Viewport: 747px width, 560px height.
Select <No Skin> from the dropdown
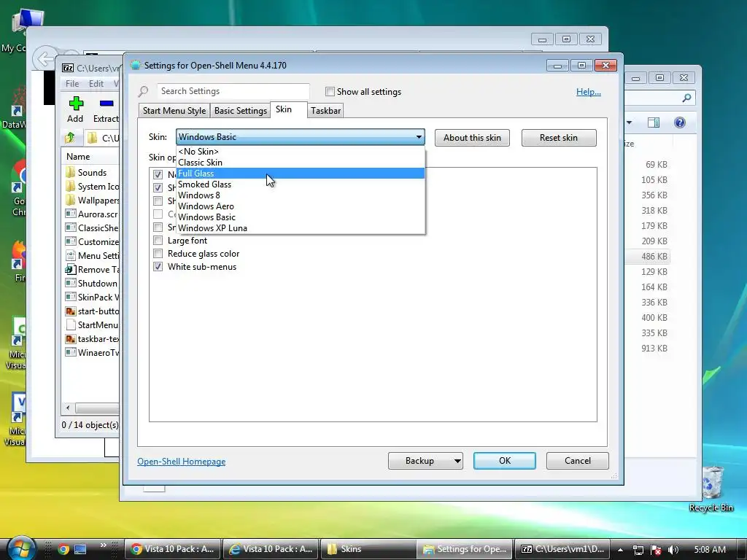[300, 152]
